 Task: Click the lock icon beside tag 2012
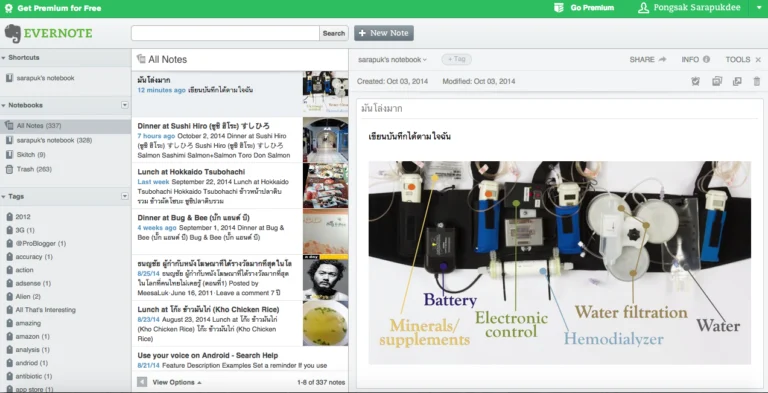tap(9, 217)
